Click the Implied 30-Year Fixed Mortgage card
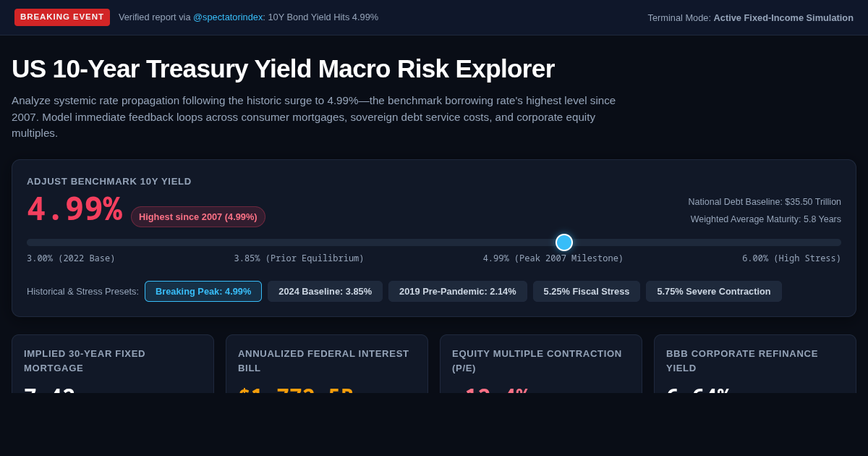The height and width of the screenshot is (456, 868). click(x=113, y=364)
